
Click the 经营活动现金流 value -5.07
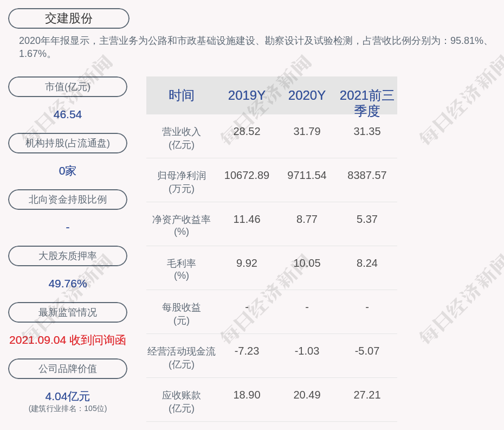point(367,351)
